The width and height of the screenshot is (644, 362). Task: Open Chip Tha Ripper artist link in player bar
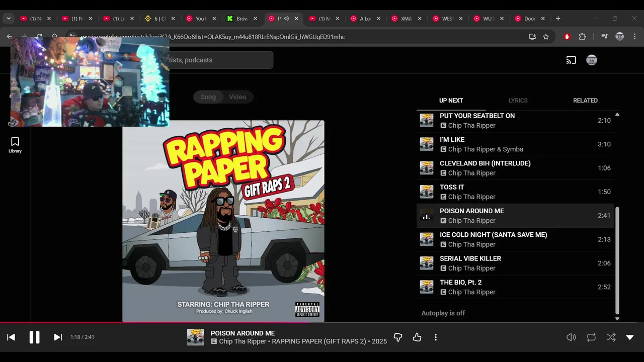click(243, 341)
